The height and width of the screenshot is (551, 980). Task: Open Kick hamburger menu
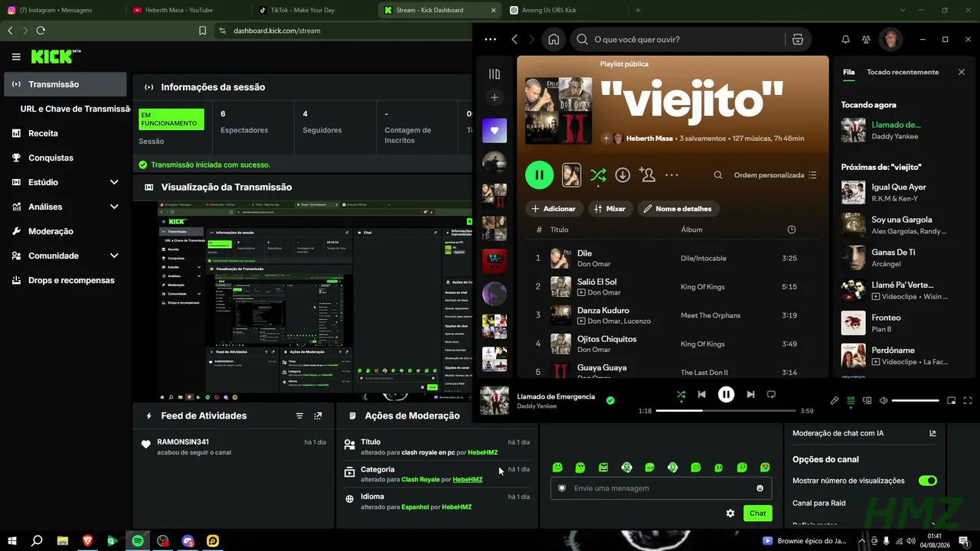(16, 57)
